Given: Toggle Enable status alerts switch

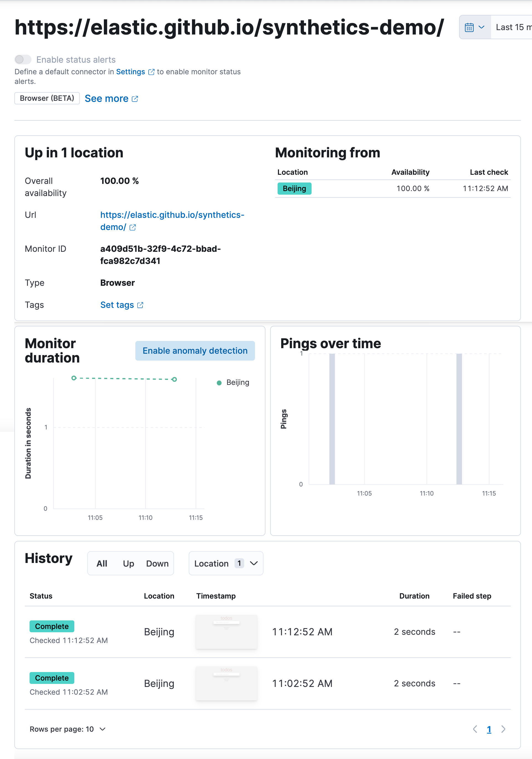Looking at the screenshot, I should pos(23,60).
